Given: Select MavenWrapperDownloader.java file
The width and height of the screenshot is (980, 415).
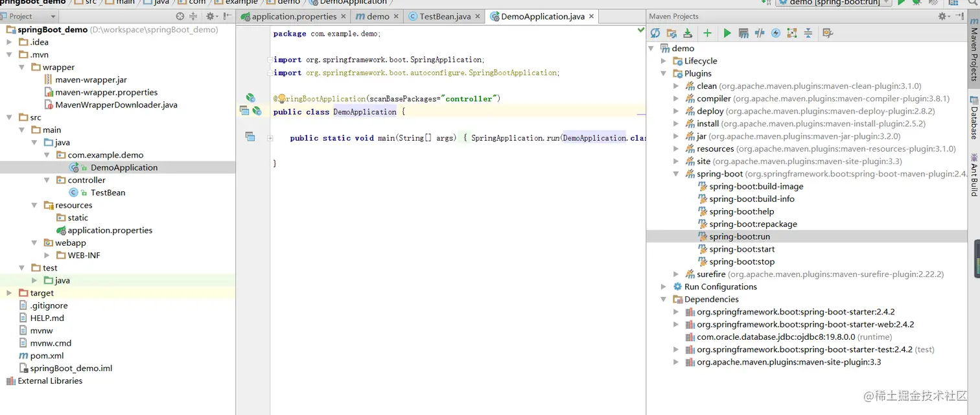Looking at the screenshot, I should [116, 105].
